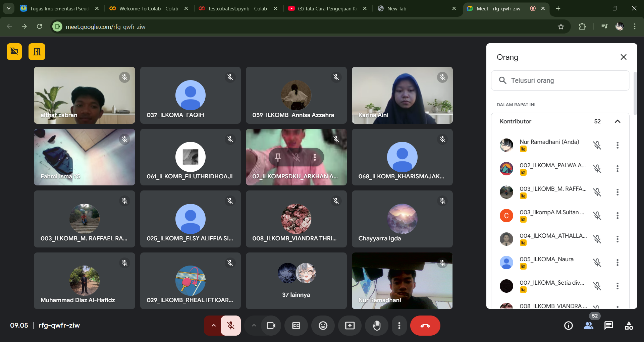This screenshot has height=342, width=644.
Task: Click the present screen (share) icon
Action: [x=350, y=326]
